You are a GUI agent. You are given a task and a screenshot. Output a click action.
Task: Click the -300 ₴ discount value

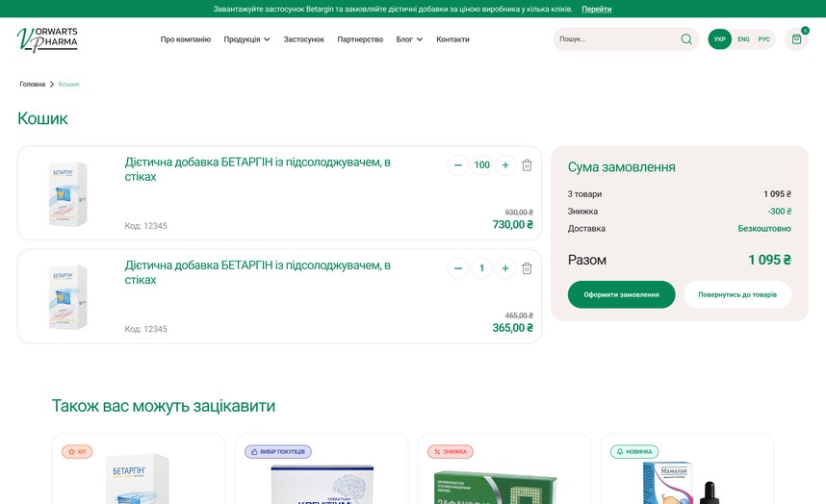779,211
